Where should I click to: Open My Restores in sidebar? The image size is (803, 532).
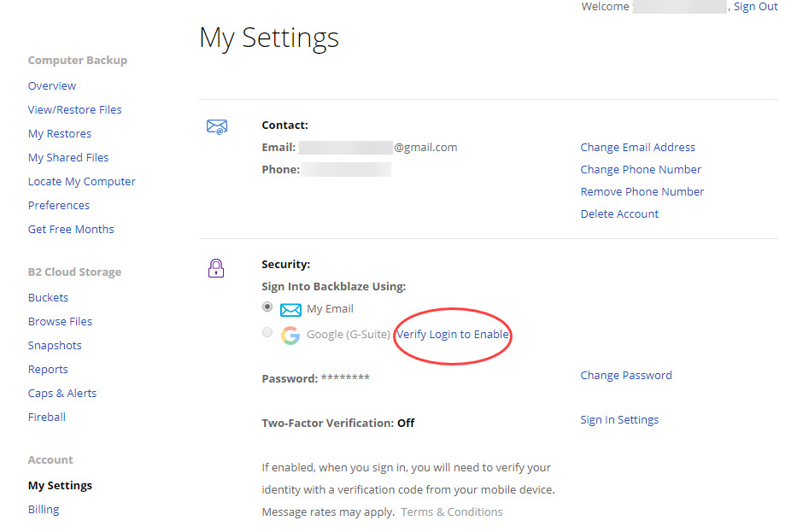[60, 133]
